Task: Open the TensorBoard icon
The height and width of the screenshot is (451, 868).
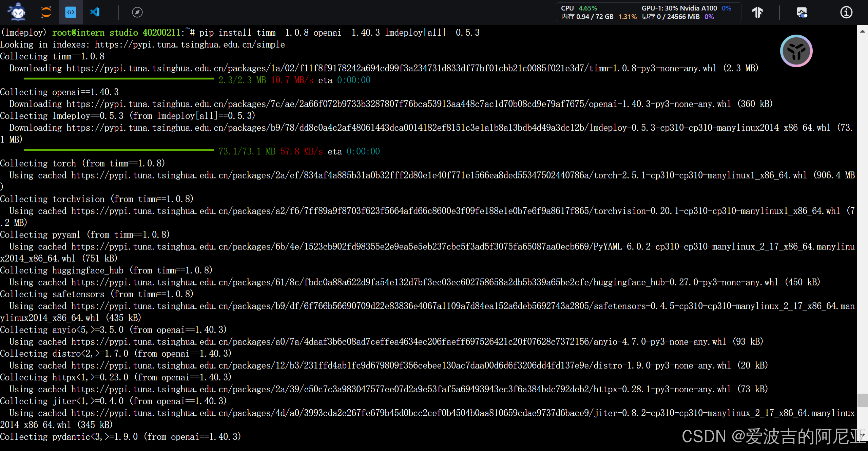Action: (x=757, y=12)
